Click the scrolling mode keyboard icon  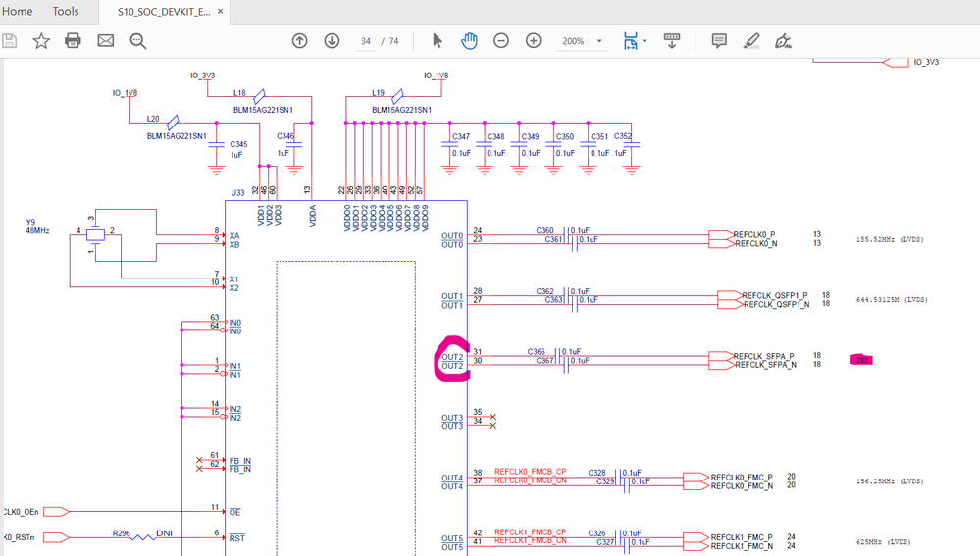point(672,41)
